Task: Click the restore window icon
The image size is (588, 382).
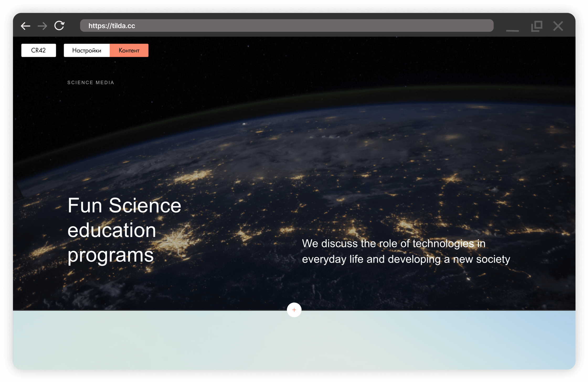Action: 537,26
